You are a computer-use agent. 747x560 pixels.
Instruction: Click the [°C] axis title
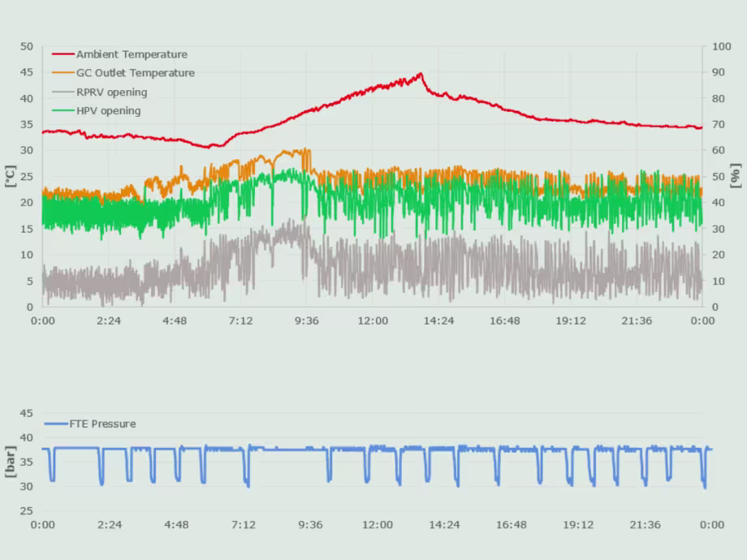tap(11, 176)
